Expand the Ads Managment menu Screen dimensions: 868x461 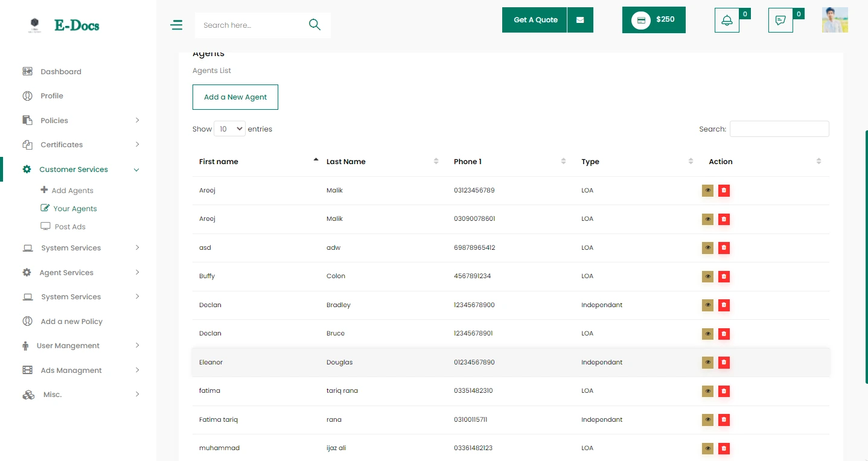(81, 370)
